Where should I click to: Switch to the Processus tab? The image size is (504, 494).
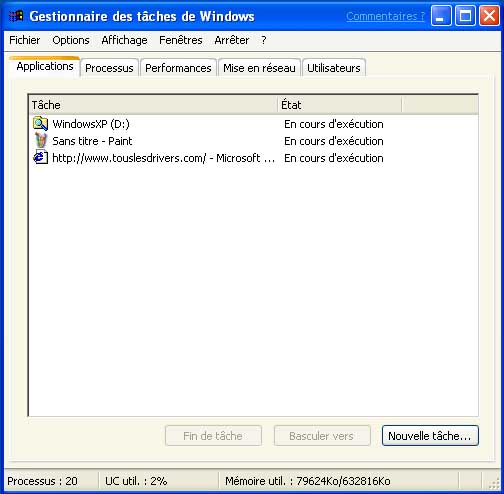point(109,68)
